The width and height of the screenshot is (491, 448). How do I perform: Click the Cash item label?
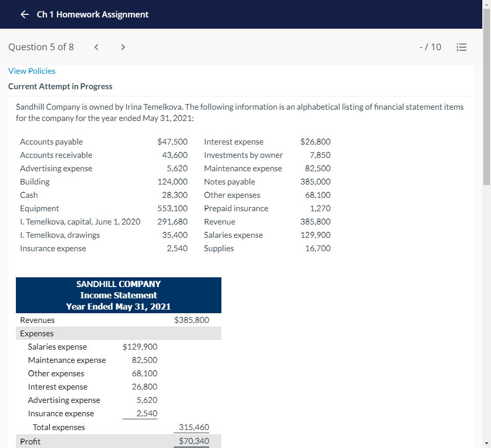29,195
